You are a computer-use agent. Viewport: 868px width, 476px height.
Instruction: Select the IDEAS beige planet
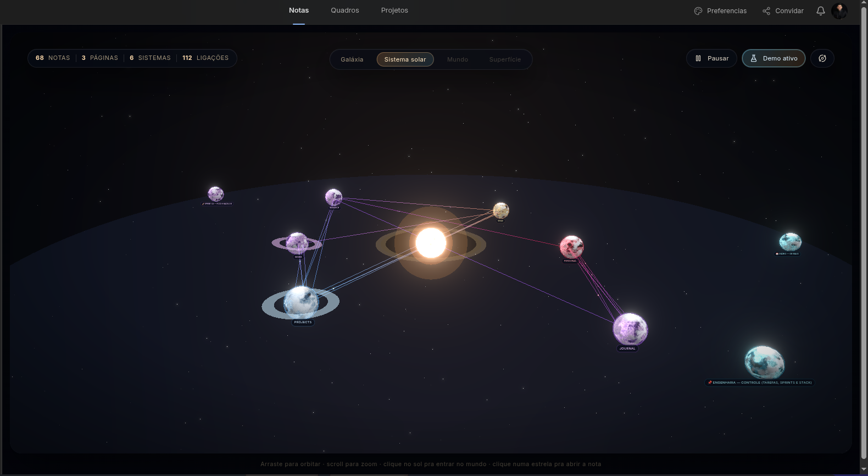[500, 211]
